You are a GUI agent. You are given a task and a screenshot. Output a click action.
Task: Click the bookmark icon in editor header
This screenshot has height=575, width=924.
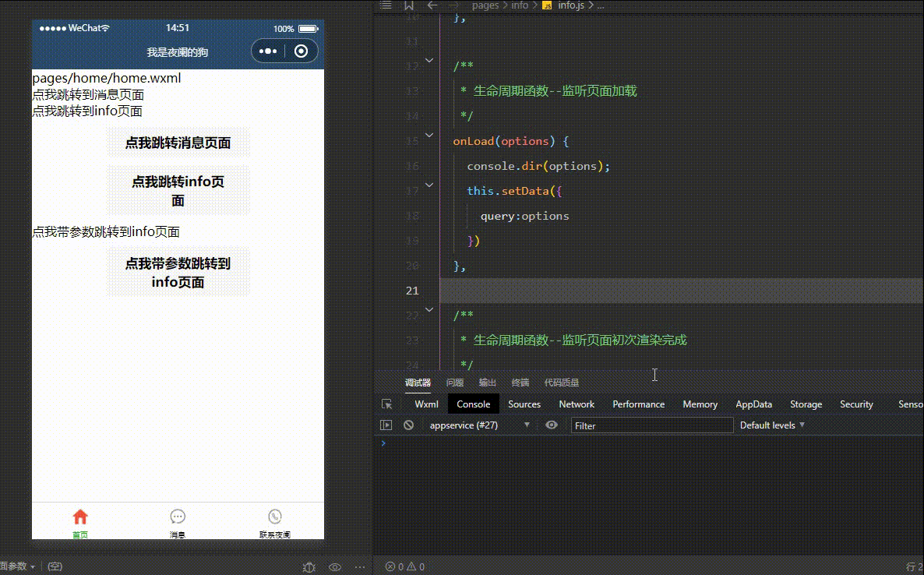408,5
